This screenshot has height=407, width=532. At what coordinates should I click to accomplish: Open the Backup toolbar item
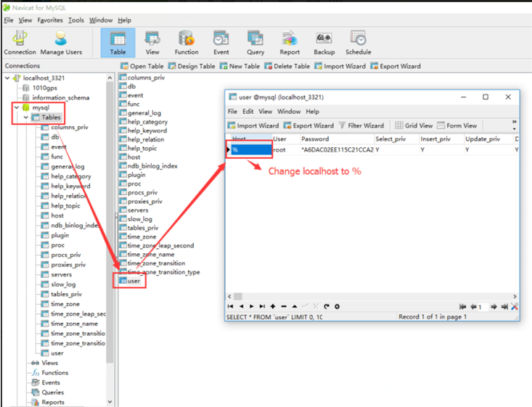pyautogui.click(x=324, y=43)
